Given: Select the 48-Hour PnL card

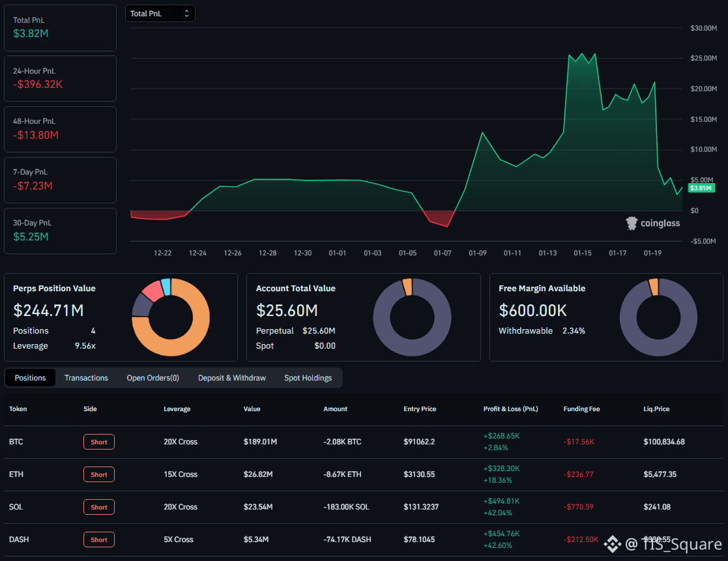Looking at the screenshot, I should [60, 129].
